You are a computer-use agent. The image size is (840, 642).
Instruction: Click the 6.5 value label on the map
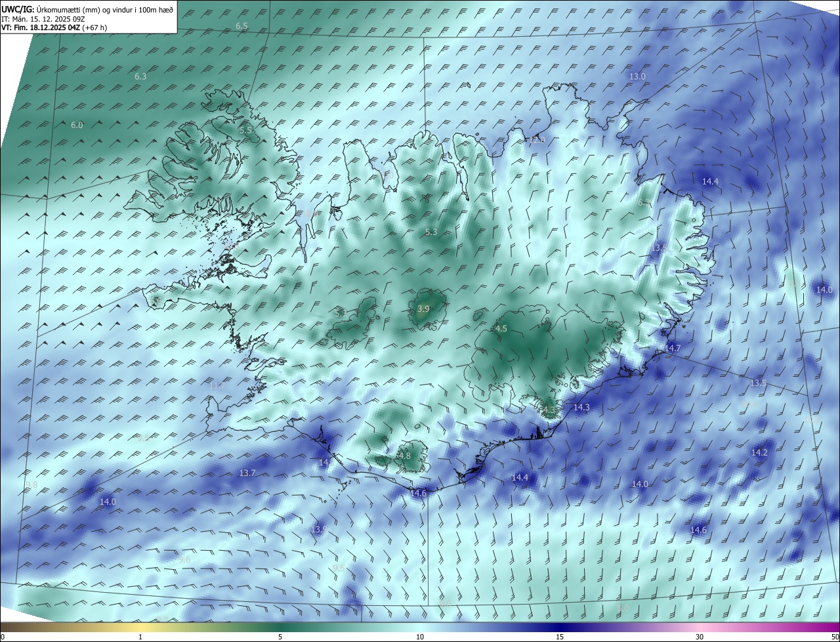241,26
